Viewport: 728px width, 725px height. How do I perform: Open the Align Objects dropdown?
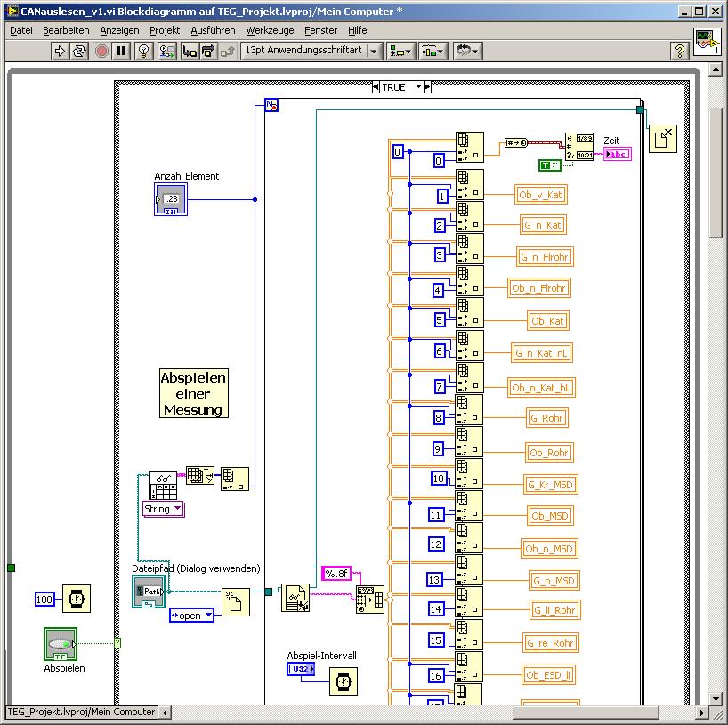[400, 51]
